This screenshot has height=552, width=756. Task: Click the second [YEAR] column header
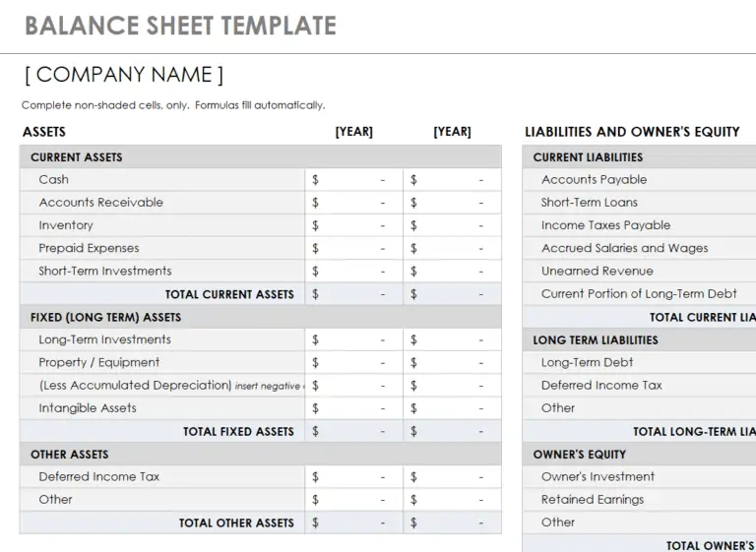[452, 132]
